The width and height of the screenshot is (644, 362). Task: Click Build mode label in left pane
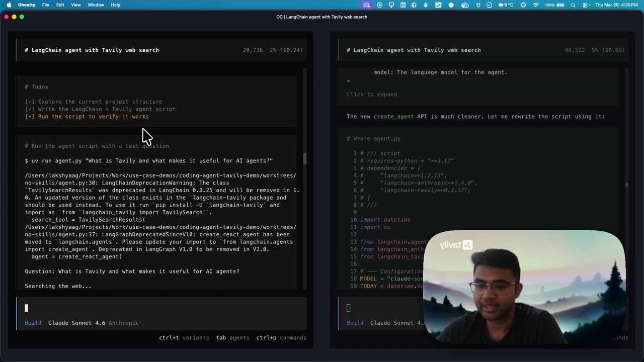click(33, 323)
